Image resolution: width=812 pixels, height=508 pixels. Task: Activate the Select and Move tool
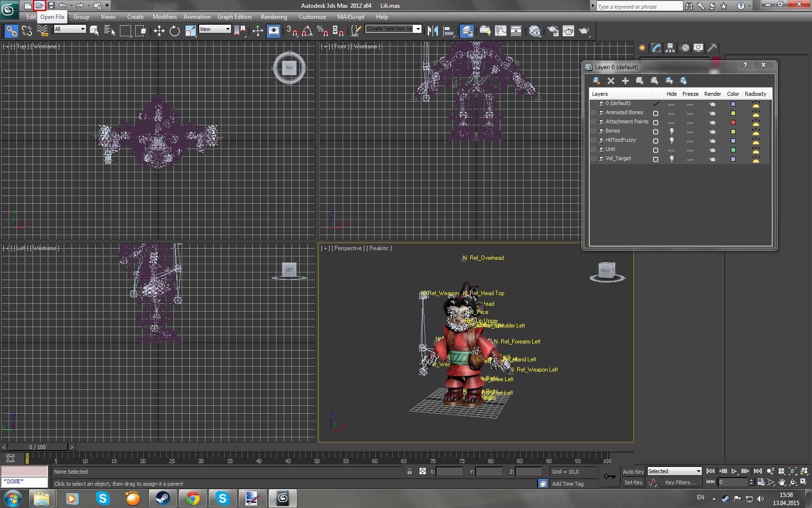159,31
